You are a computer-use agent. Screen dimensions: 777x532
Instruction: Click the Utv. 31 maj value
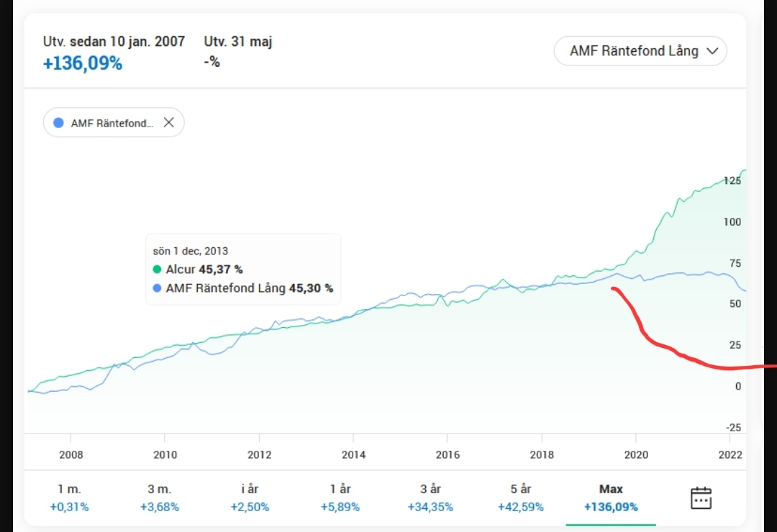click(x=212, y=63)
